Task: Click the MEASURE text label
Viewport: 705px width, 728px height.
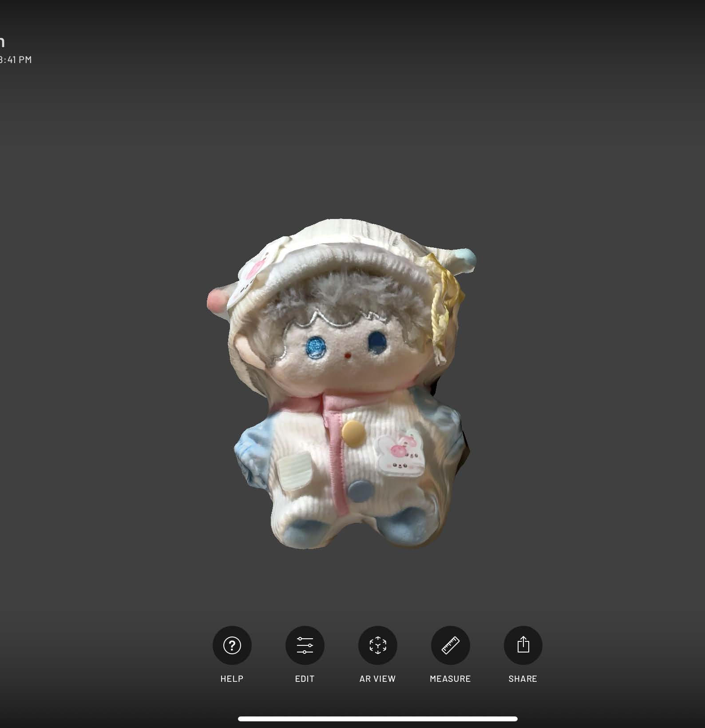Action: tap(450, 679)
